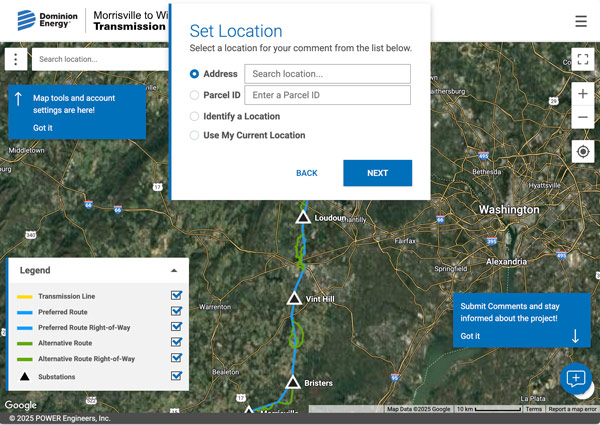Zoom out on the map
600x425 pixels.
[583, 117]
